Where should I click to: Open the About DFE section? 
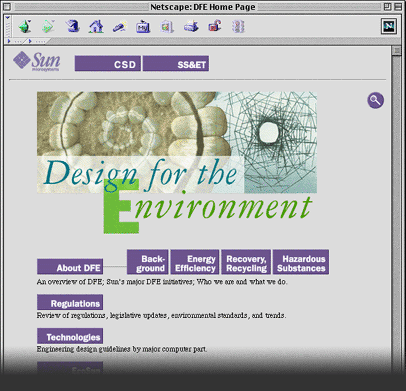coord(70,266)
